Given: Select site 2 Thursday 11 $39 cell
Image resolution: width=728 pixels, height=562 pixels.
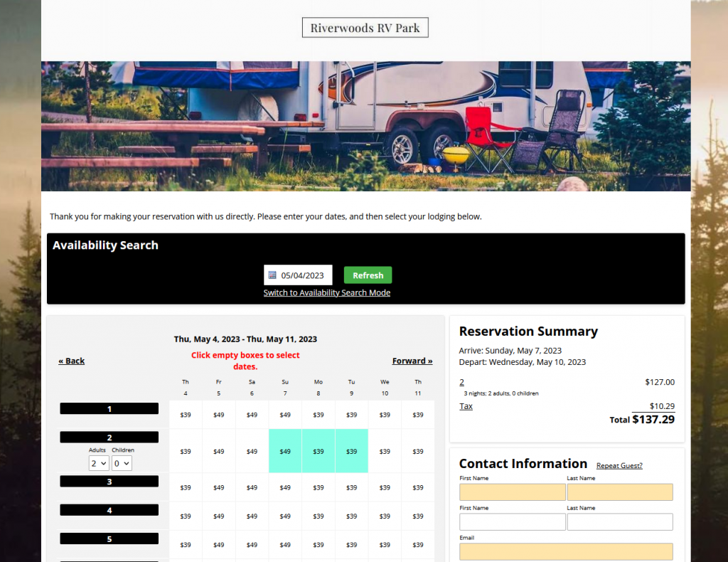Looking at the screenshot, I should [418, 451].
